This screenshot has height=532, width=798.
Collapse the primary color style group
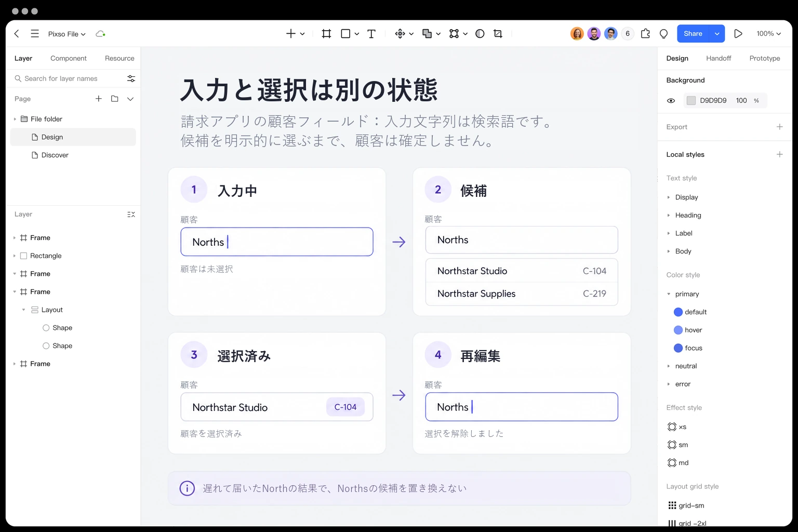click(x=669, y=294)
